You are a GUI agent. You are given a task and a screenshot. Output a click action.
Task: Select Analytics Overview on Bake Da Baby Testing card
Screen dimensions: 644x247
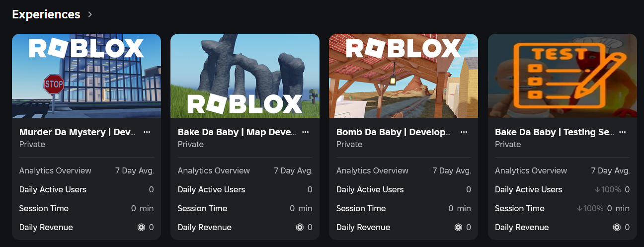coord(531,170)
